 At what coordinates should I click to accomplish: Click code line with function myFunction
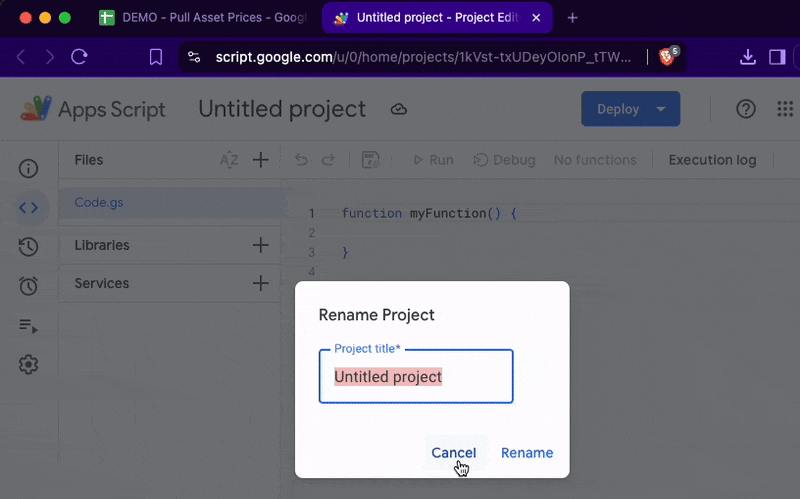click(429, 213)
